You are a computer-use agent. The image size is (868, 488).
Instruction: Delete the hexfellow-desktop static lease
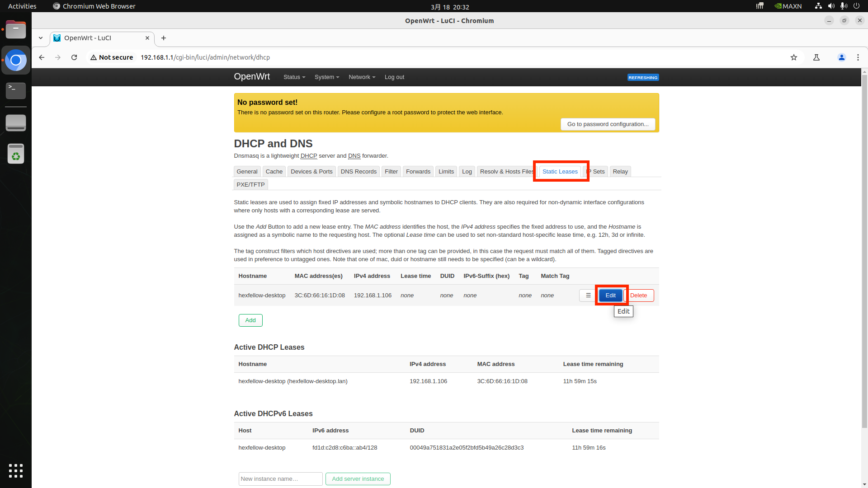click(x=639, y=296)
